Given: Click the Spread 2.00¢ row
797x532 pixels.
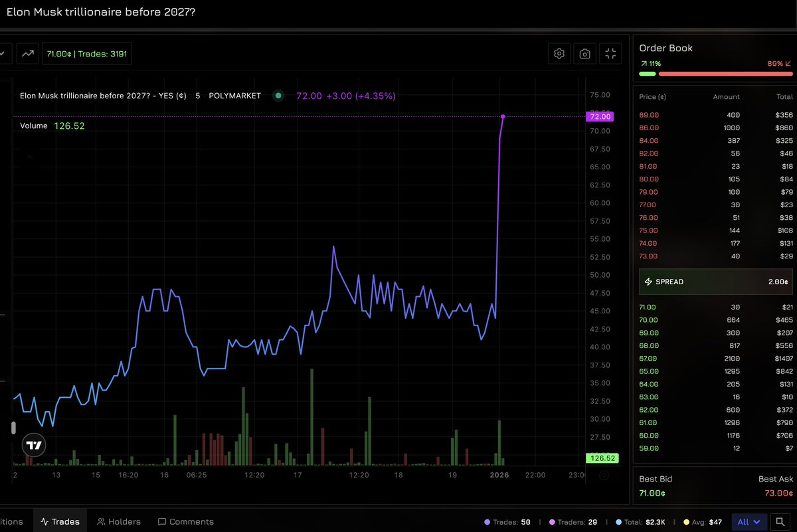Looking at the screenshot, I should click(x=715, y=282).
